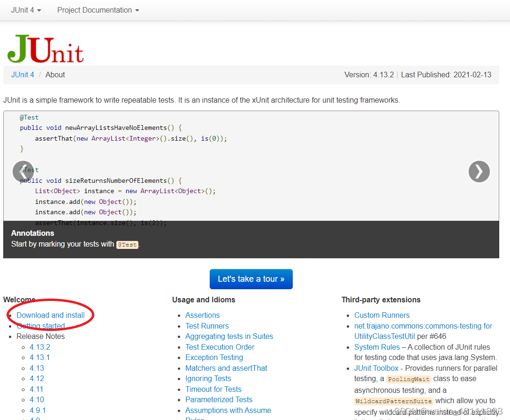Open the Ignoring Tests link
Viewport: 510px width, 420px height.
208,378
